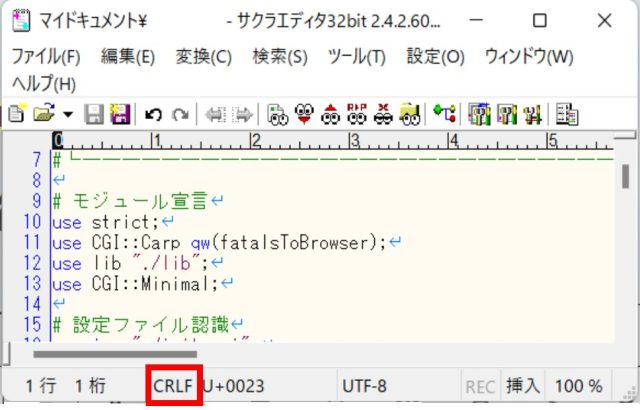Open the 設定(O) menu
The width and height of the screenshot is (640, 410).
pyautogui.click(x=436, y=57)
